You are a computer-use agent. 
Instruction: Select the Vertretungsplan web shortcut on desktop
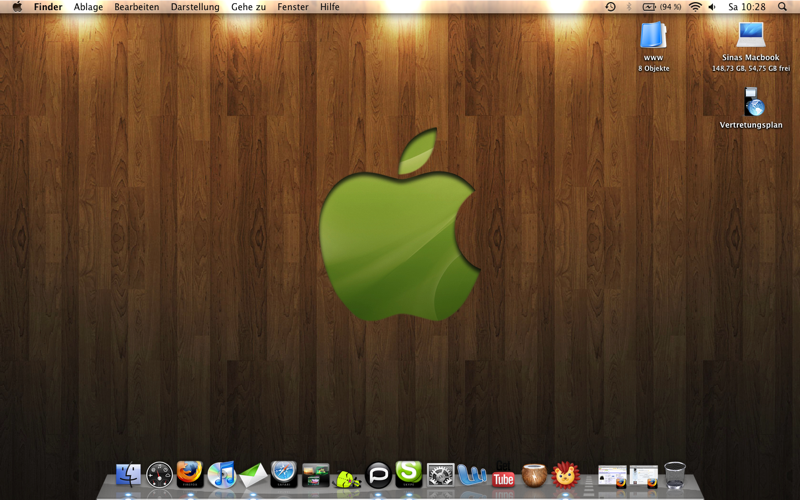coord(752,102)
